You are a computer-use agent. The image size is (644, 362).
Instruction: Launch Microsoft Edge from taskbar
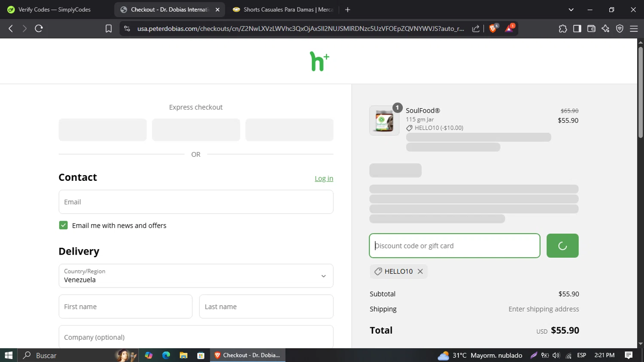pos(166,355)
